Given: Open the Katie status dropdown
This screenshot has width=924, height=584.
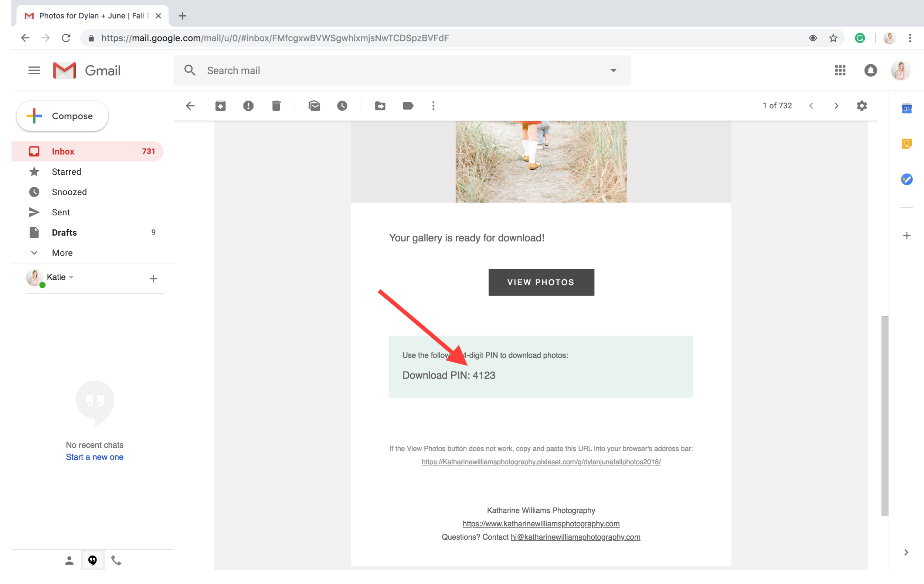Looking at the screenshot, I should [71, 277].
